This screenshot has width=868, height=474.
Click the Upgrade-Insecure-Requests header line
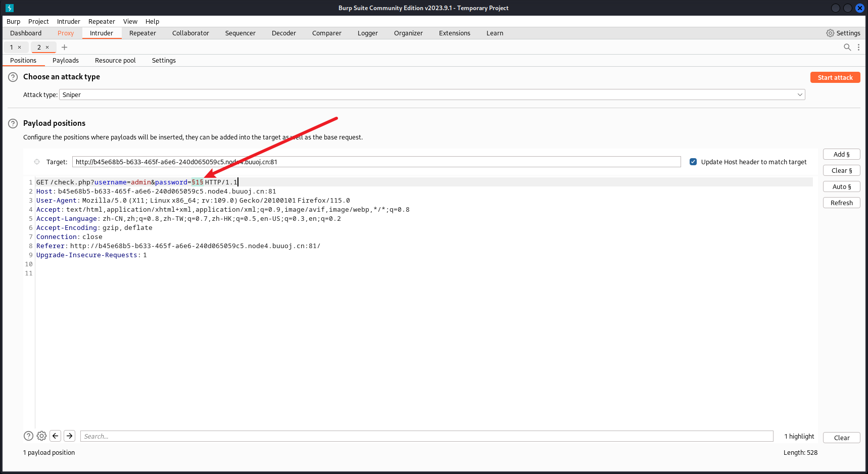[91, 255]
